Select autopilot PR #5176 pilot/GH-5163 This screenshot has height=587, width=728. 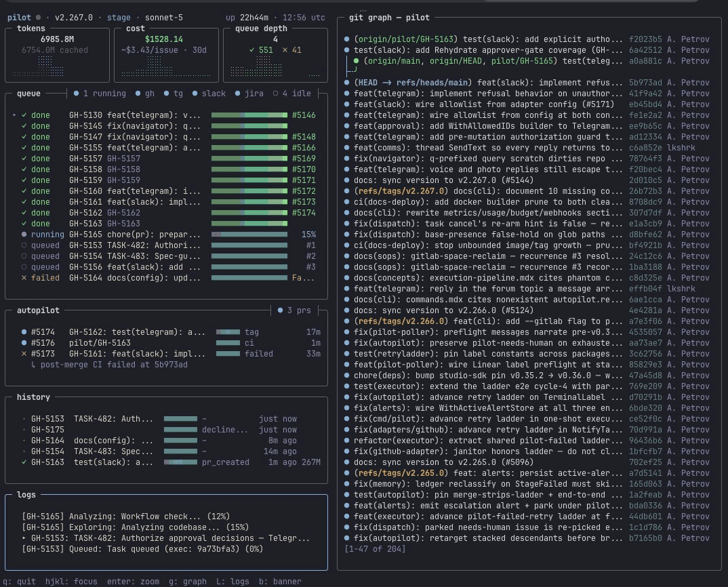(170, 343)
